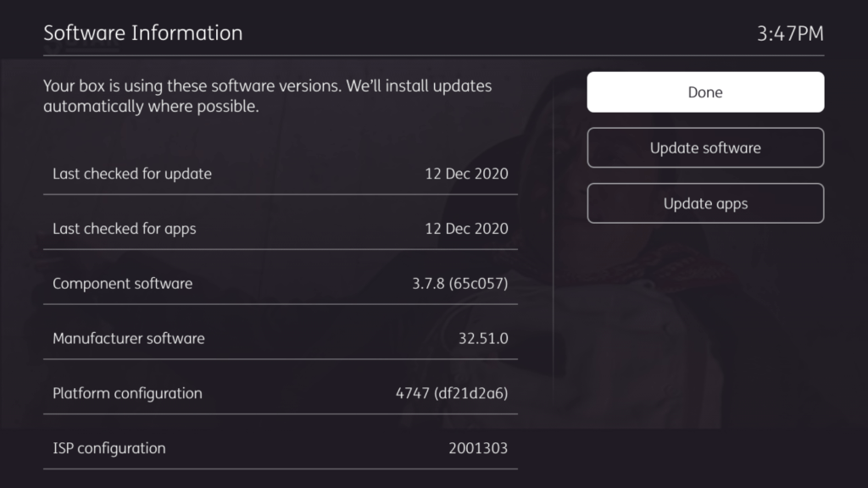868x488 pixels.
Task: Select the Last checked for apps label
Action: (x=124, y=229)
